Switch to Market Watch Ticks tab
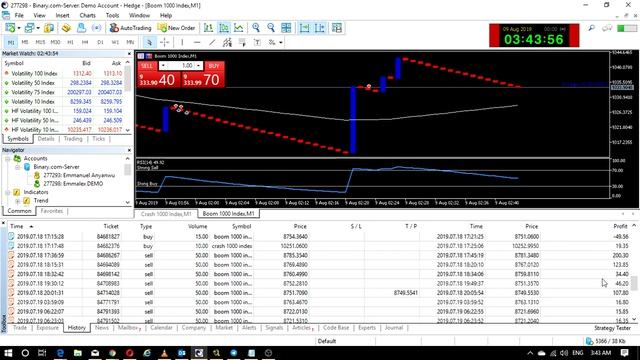This screenshot has width=640, height=360. [x=98, y=139]
